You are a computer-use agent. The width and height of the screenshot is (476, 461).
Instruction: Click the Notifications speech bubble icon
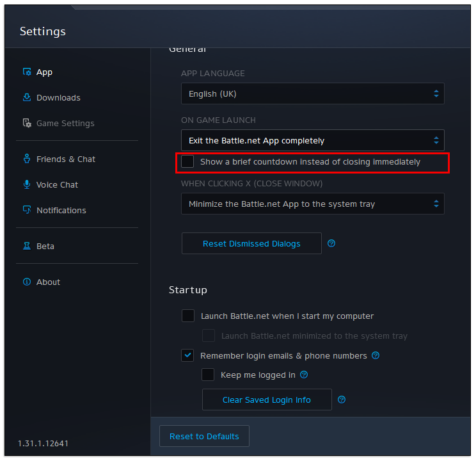27,209
